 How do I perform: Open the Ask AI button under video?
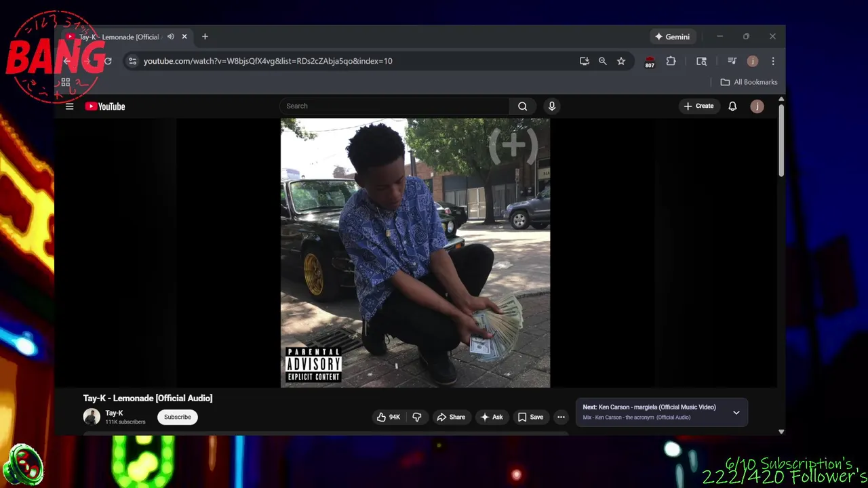492,418
